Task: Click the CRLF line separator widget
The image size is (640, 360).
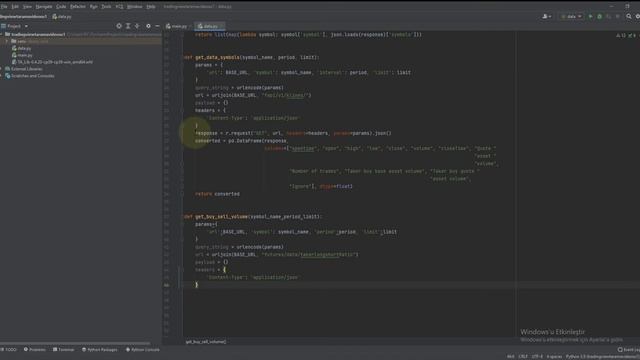Action: [x=523, y=357]
